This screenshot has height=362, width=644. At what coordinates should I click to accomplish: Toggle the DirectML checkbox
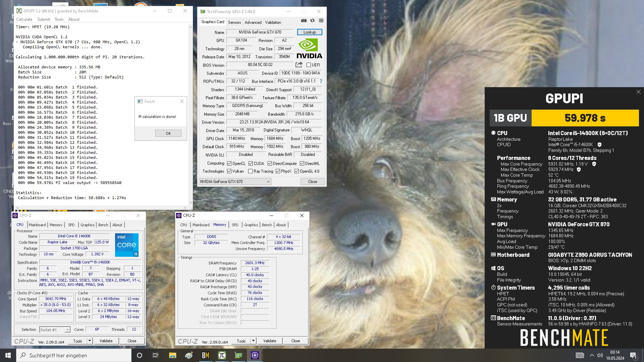[302, 164]
